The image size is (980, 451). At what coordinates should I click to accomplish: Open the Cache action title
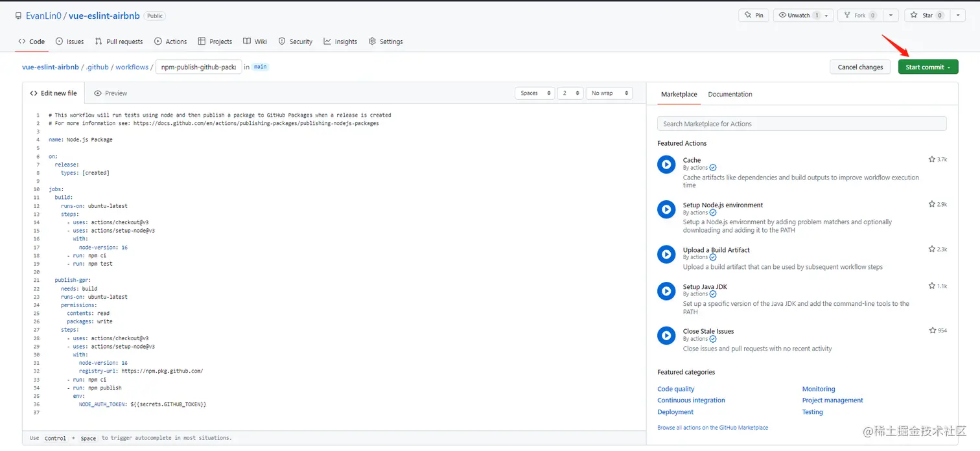(692, 160)
